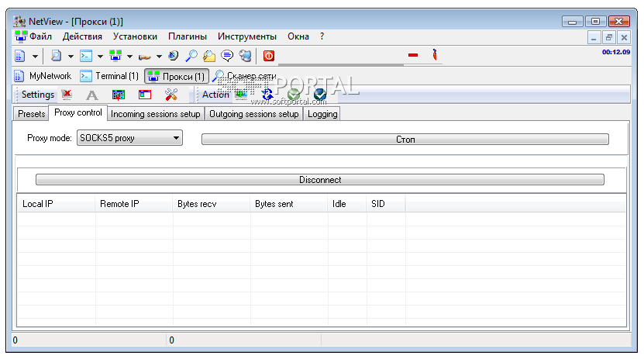Open the Файл menu
The image size is (644, 359).
click(40, 36)
